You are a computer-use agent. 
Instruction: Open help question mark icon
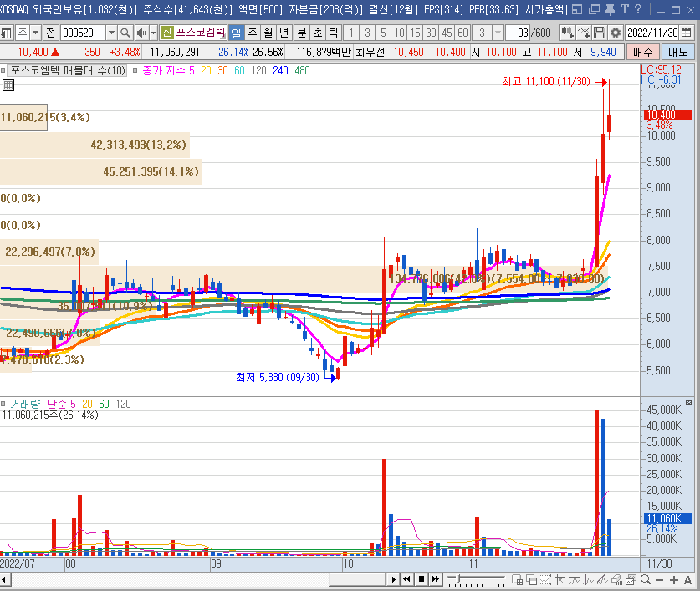coord(638,9)
